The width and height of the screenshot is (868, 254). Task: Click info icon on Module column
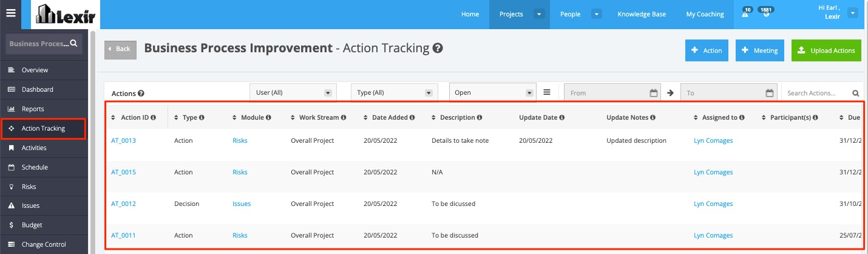tap(268, 117)
